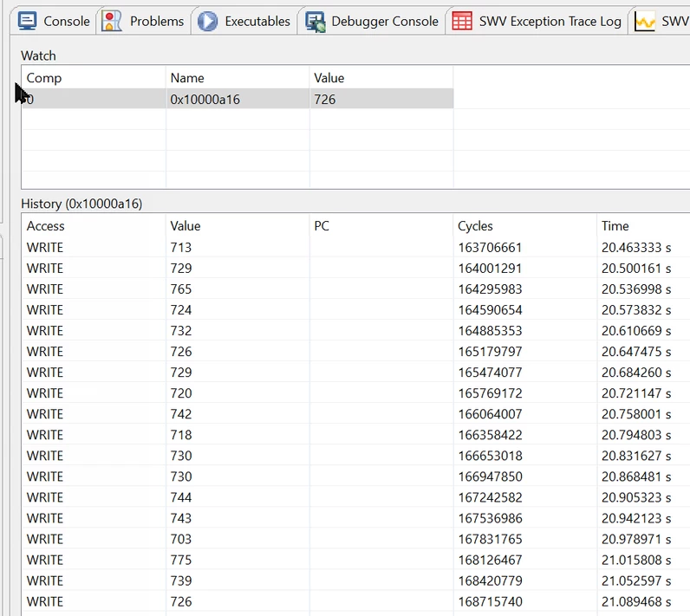Select history value 743
This screenshot has width=690, height=616.
(x=181, y=518)
